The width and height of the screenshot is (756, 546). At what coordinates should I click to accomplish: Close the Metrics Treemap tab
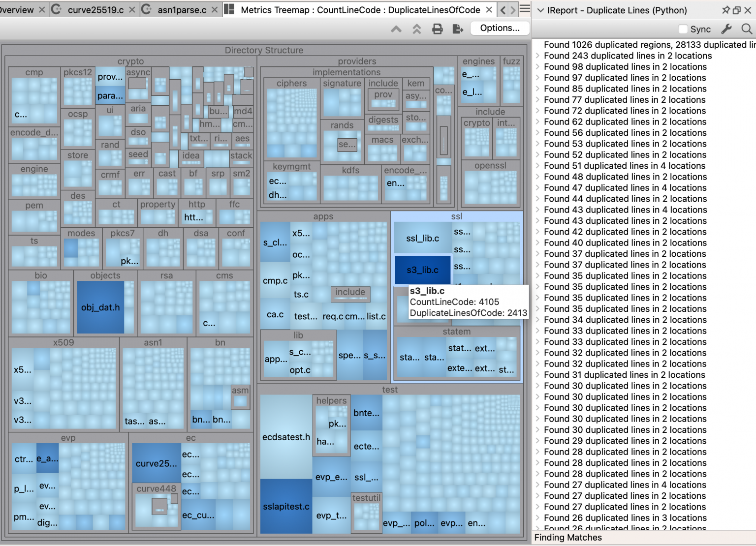pos(489,10)
